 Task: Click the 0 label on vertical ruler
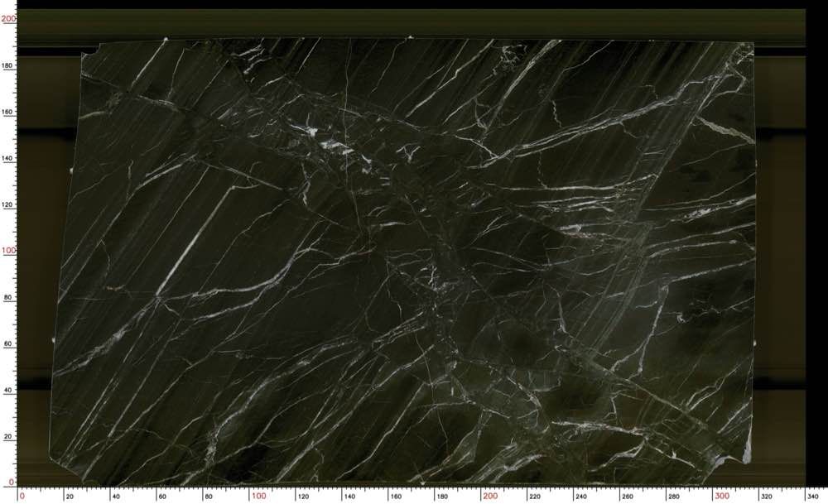(x=12, y=482)
